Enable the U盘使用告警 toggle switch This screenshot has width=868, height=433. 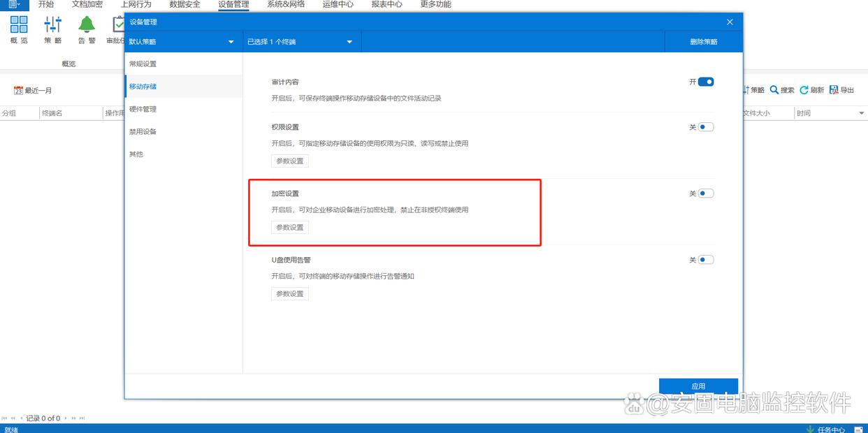(705, 260)
